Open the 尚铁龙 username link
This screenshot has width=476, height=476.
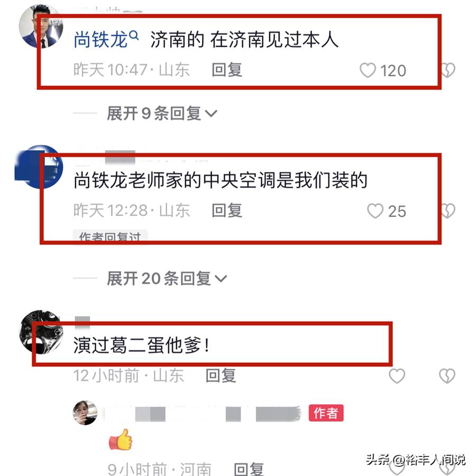(x=100, y=40)
